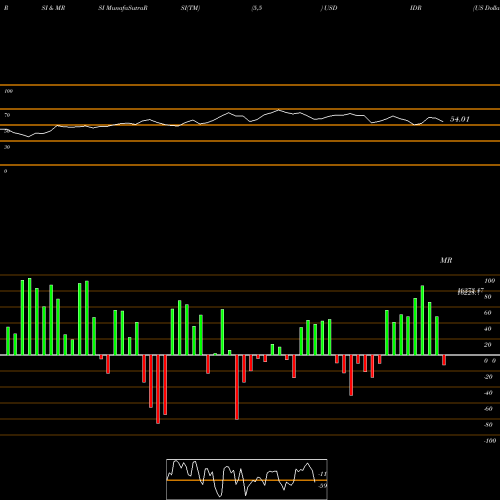Click the -20 label on MR axis

click(x=488, y=377)
